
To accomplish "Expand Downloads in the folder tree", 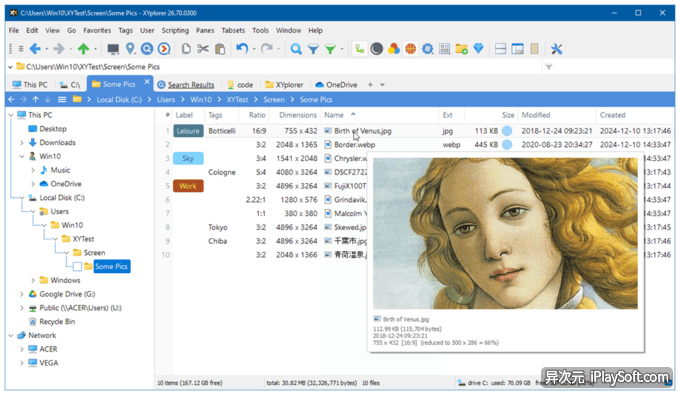I will pyautogui.click(x=22, y=143).
